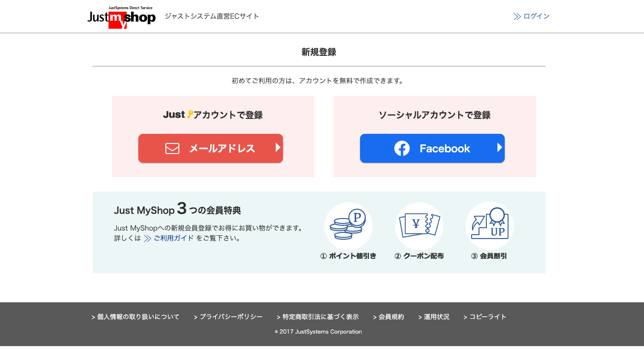Click the chevron icon before ご利用ガイド

(x=148, y=238)
